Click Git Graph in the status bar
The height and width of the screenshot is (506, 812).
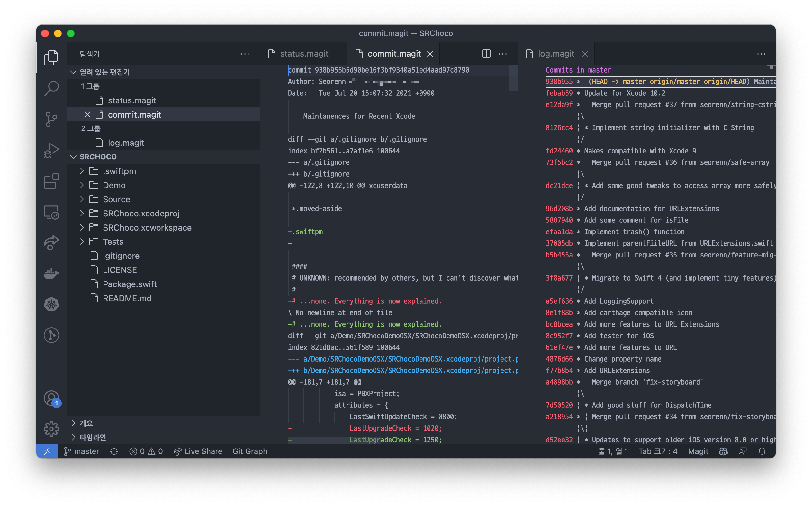tap(250, 451)
